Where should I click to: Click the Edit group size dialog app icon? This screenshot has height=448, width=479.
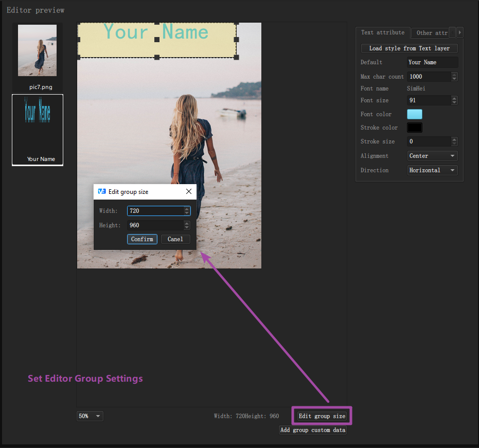(102, 191)
